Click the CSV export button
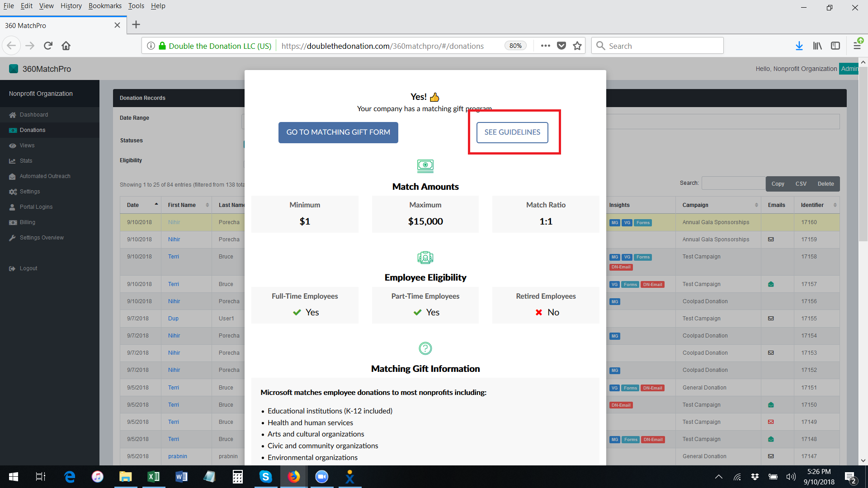 coord(801,184)
